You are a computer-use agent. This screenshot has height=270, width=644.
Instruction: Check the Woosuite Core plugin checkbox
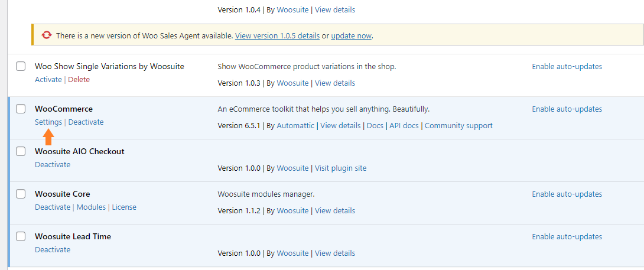21,194
